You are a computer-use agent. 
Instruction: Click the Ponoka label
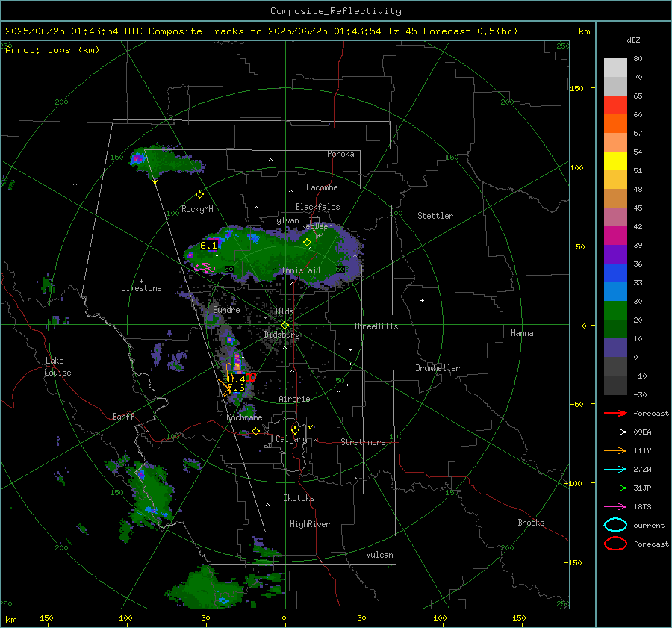pyautogui.click(x=340, y=154)
